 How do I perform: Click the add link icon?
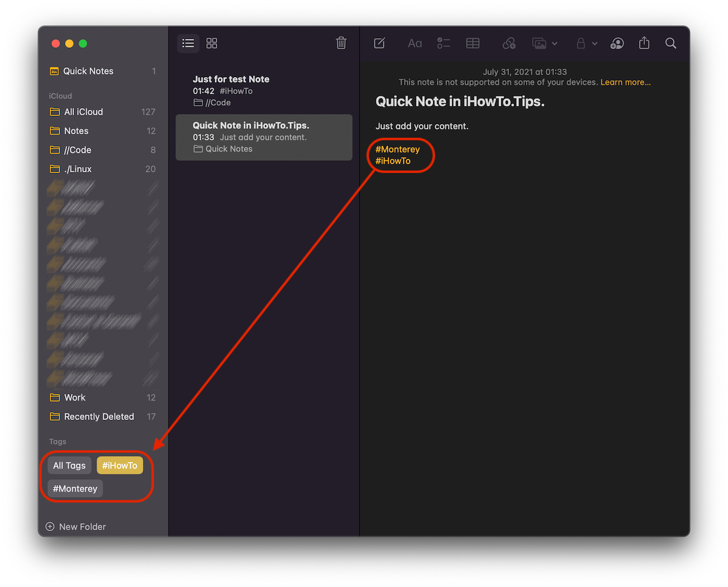[x=509, y=43]
